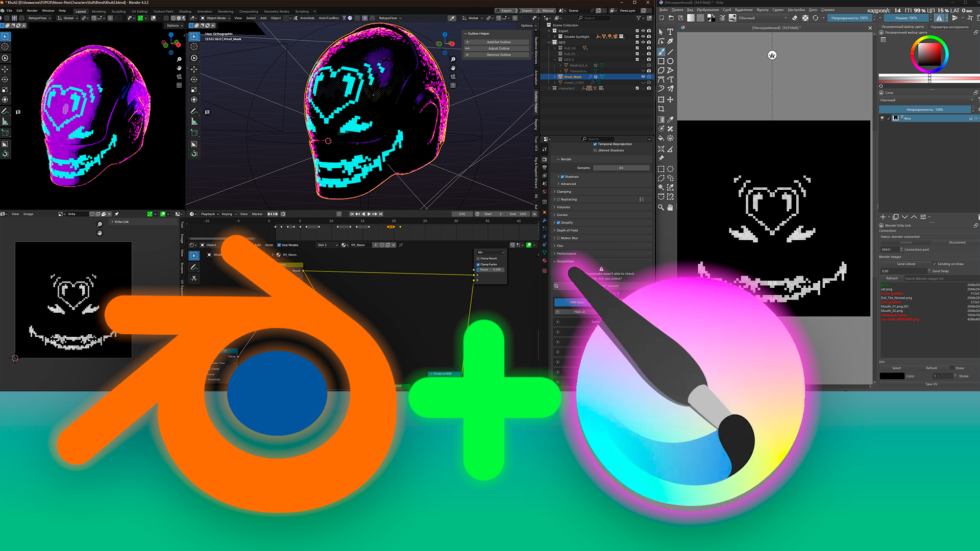
Task: Switch to Параметры инструмента tab in Krita
Action: pos(949,27)
